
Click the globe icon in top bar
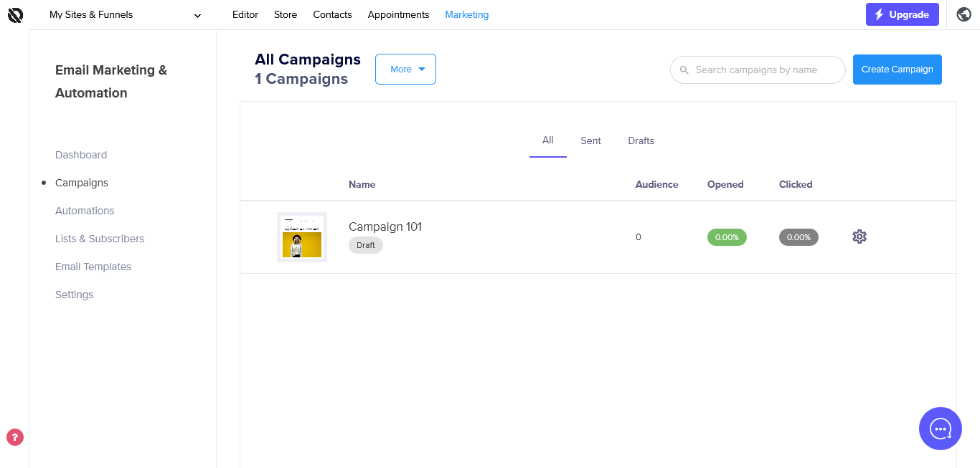pyautogui.click(x=964, y=14)
